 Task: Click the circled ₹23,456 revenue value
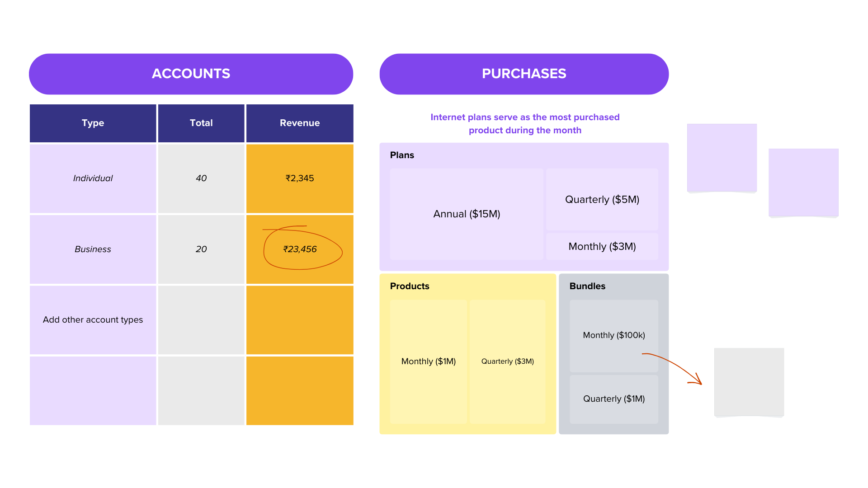[x=300, y=249]
